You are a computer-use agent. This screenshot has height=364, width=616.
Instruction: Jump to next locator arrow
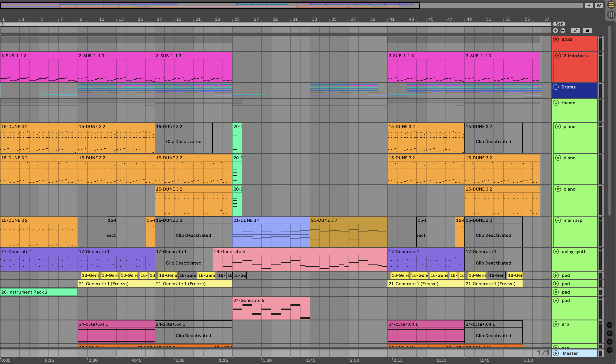tap(563, 31)
